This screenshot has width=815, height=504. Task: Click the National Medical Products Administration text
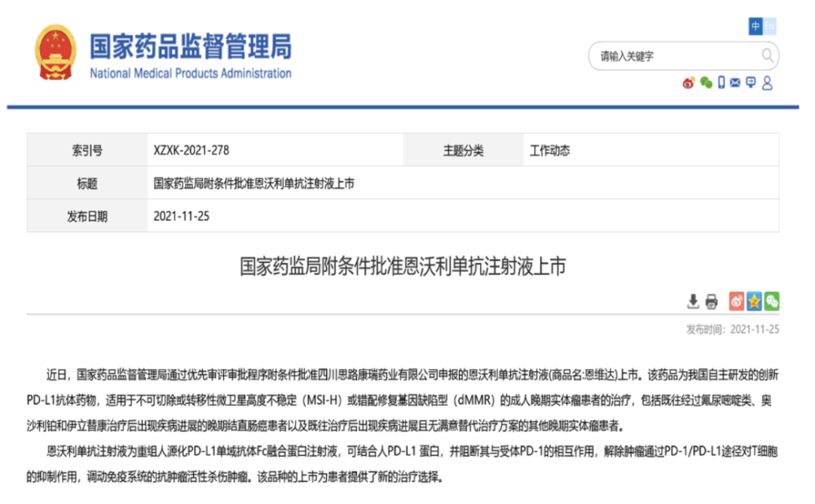pos(190,74)
